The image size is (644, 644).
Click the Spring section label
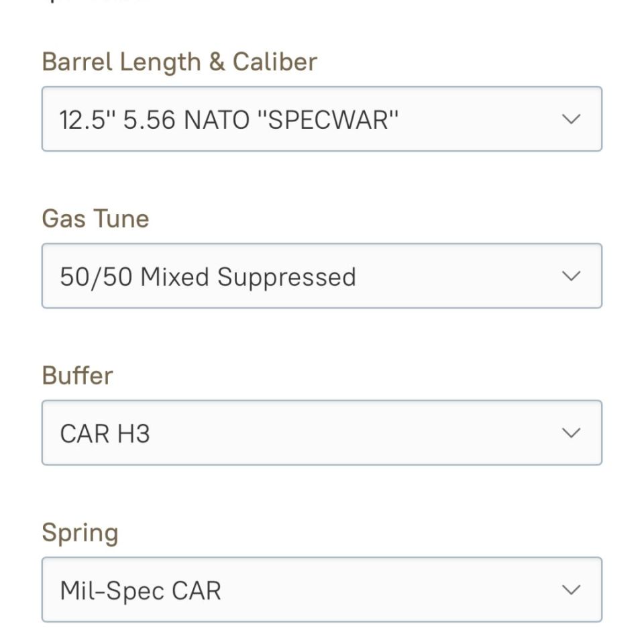click(80, 532)
